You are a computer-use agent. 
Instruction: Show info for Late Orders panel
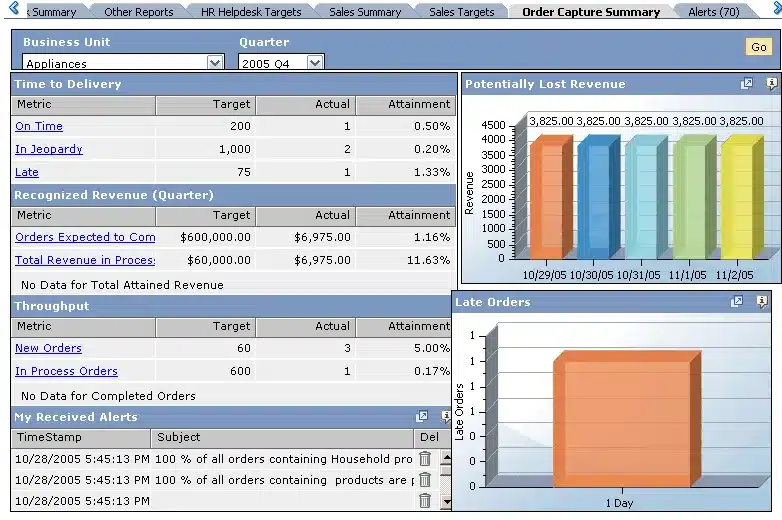tap(762, 301)
